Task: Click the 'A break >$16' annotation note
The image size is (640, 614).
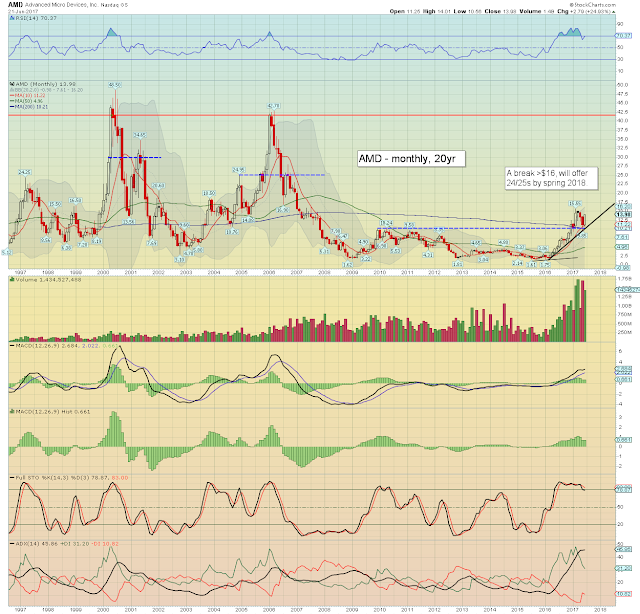Action: [551, 178]
